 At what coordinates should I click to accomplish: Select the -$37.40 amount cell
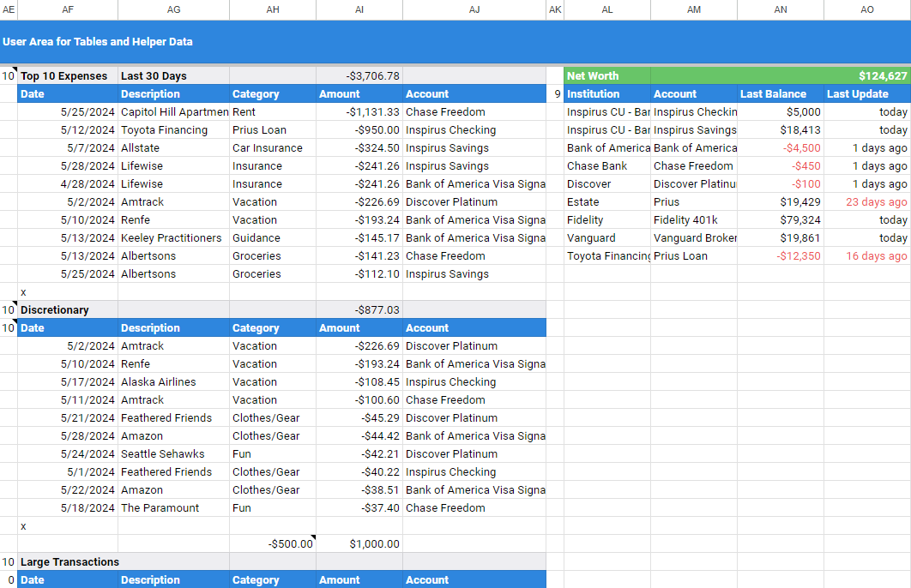pyautogui.click(x=359, y=508)
